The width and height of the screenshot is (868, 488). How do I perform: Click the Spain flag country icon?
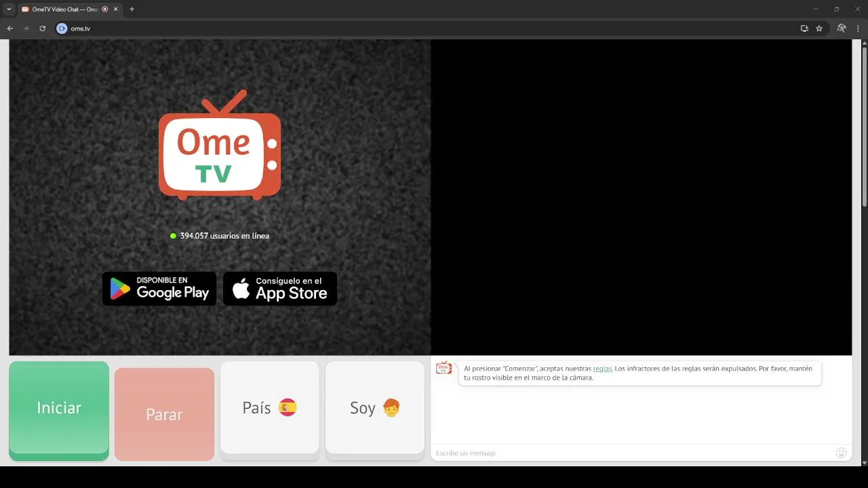point(288,407)
